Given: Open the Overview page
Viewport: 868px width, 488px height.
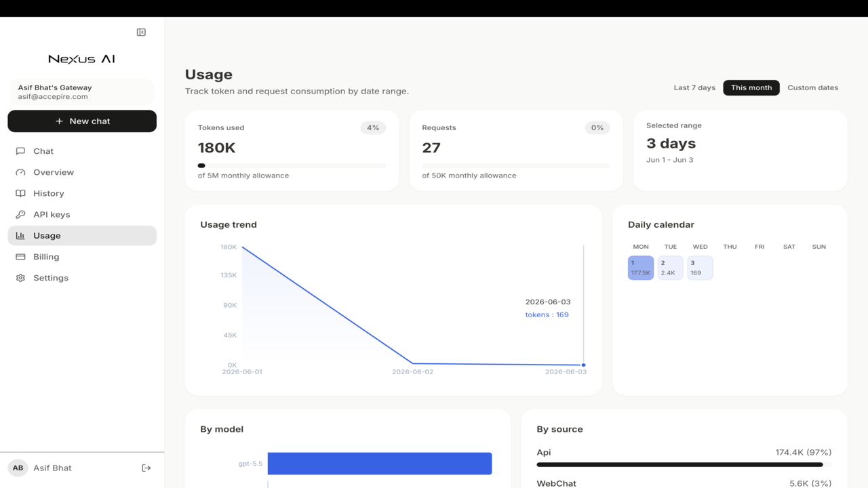Looking at the screenshot, I should point(82,172).
